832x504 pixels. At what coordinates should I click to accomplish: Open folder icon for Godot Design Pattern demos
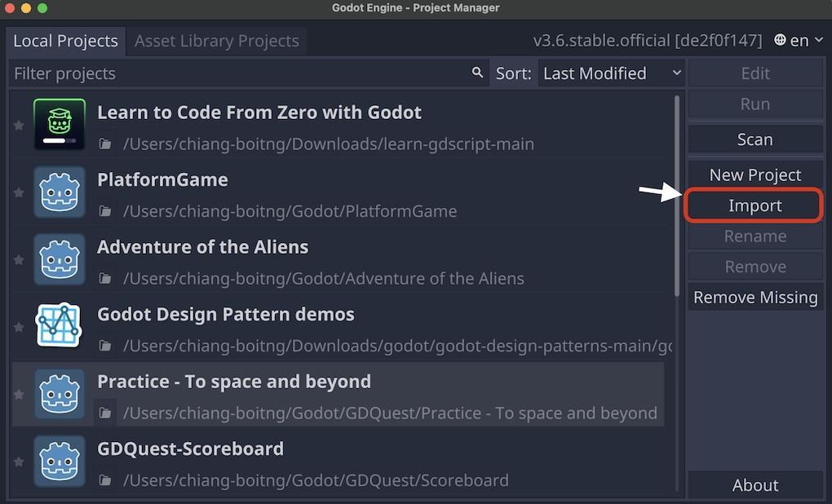(105, 346)
